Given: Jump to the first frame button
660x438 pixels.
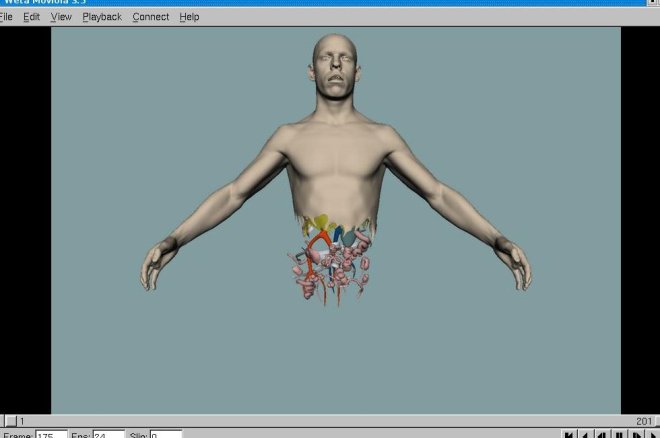Looking at the screenshot, I should [569, 435].
